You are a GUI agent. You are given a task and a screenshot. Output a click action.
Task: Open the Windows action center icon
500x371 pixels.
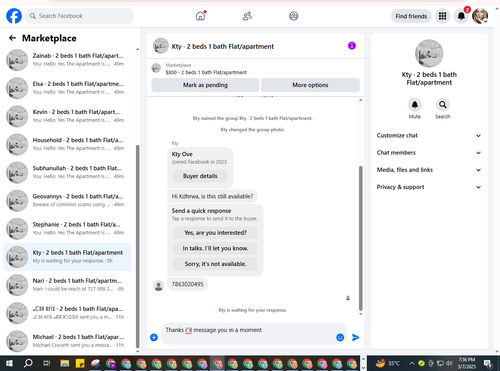(488, 363)
